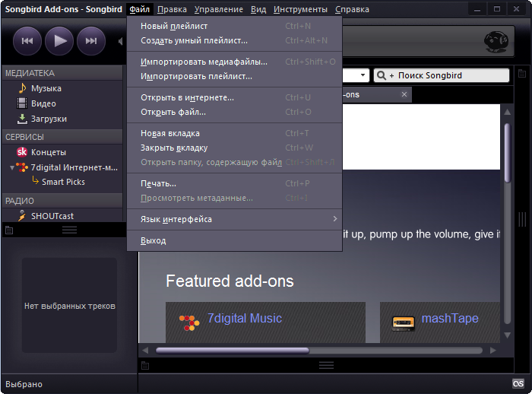Click the sidebar splitter grip handle
Screen dimensions: 532x394
pyautogui.click(x=70, y=230)
